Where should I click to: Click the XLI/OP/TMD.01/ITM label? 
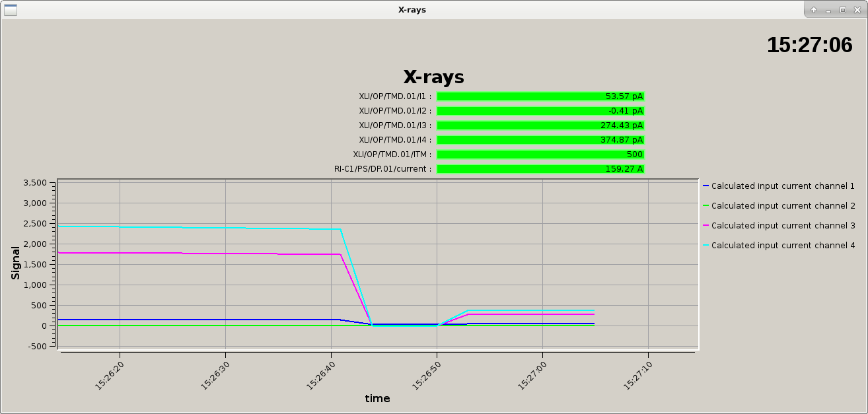[392, 155]
